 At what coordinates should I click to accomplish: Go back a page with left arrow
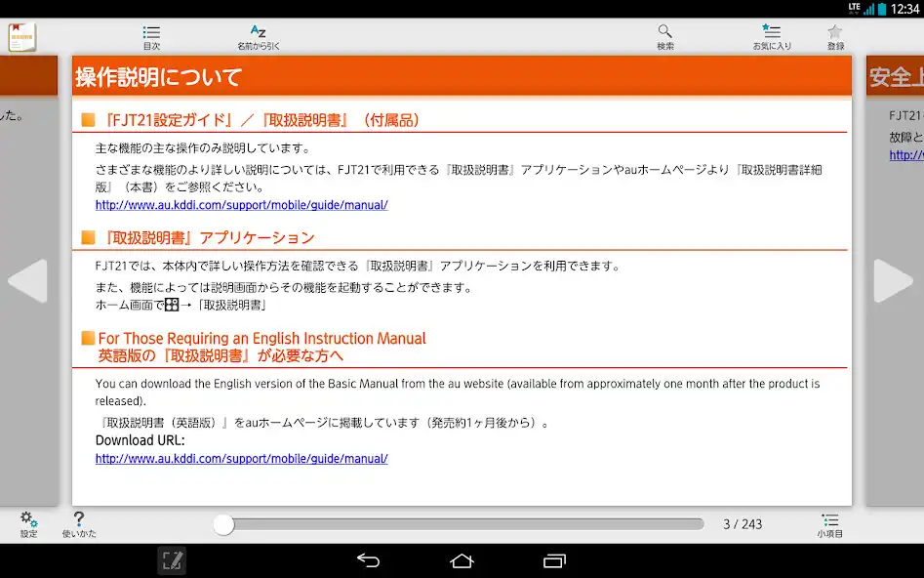pos(29,281)
